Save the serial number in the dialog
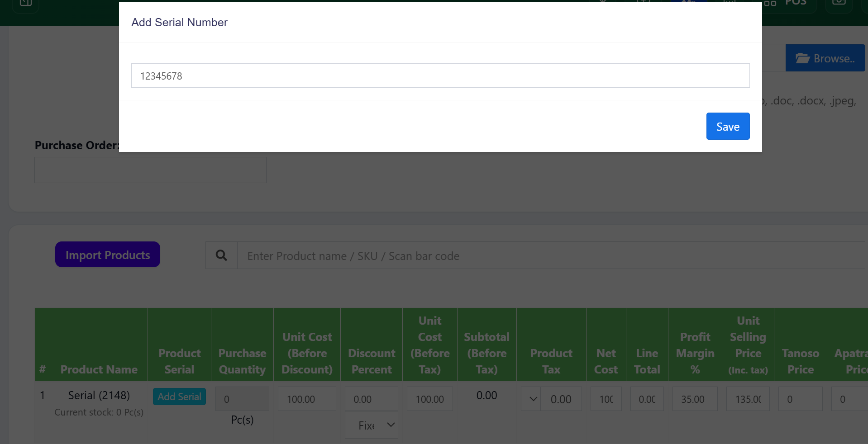Image resolution: width=868 pixels, height=444 pixels. [728, 126]
